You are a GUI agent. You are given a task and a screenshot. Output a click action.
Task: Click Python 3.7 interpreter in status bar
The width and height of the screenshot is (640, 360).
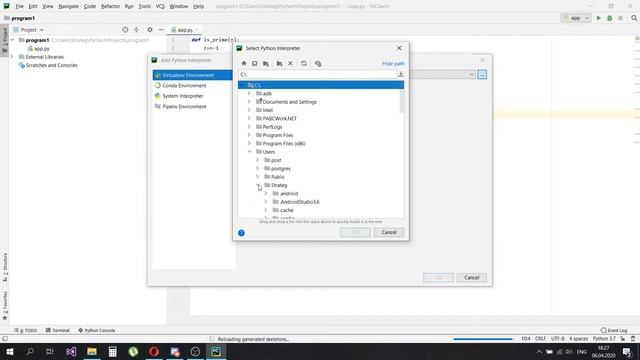[x=604, y=339]
